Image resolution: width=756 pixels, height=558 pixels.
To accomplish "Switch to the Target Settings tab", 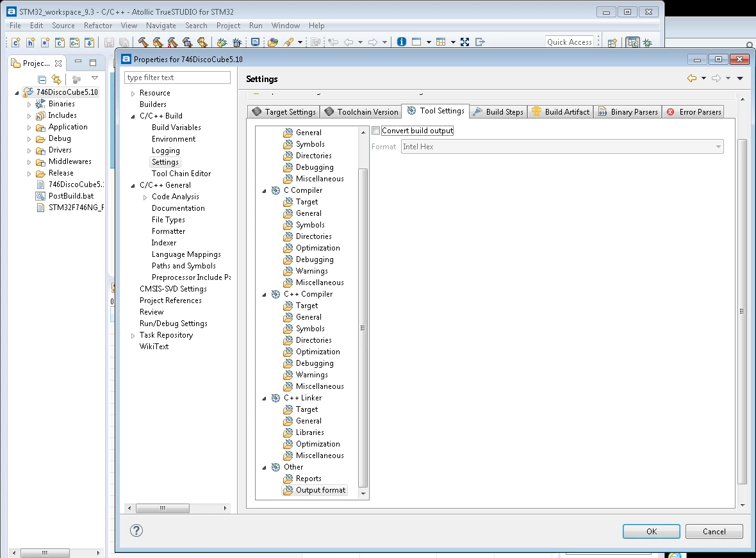I will click(284, 112).
